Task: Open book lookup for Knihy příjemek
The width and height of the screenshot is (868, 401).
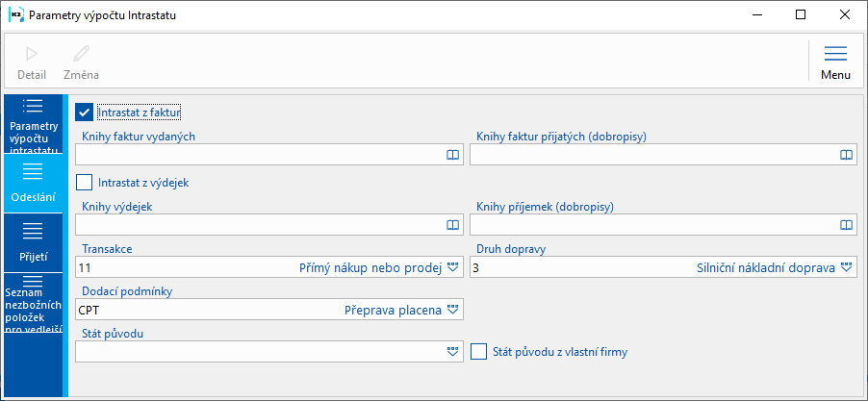Action: (x=845, y=224)
